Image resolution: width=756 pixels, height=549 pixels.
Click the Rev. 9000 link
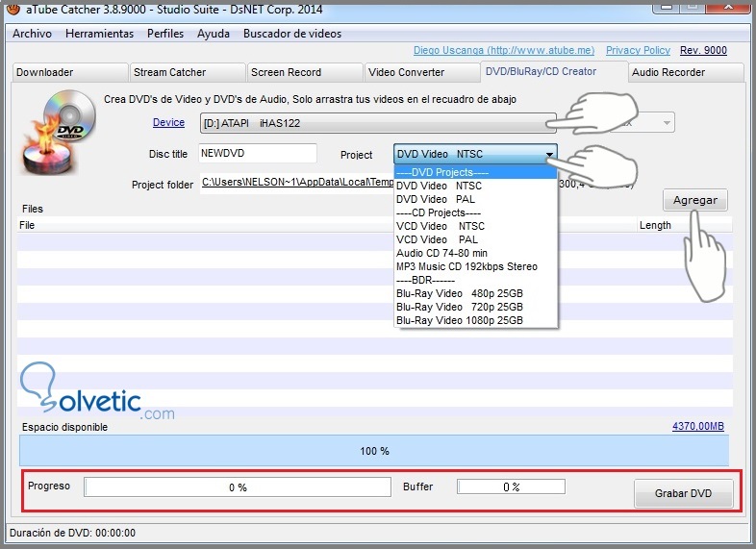(703, 50)
